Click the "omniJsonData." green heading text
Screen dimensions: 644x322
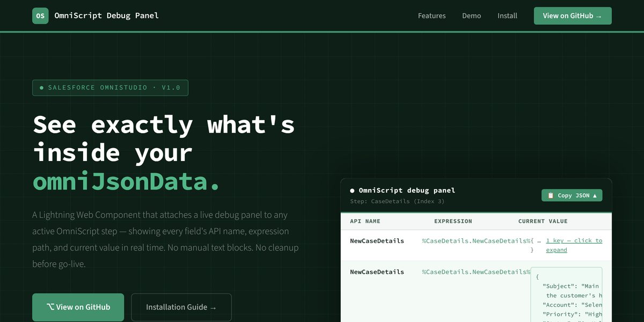tap(127, 182)
